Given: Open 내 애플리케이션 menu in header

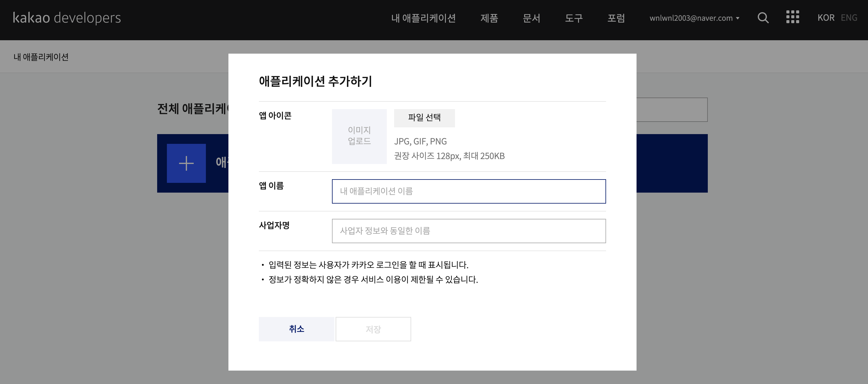Looking at the screenshot, I should [x=423, y=18].
